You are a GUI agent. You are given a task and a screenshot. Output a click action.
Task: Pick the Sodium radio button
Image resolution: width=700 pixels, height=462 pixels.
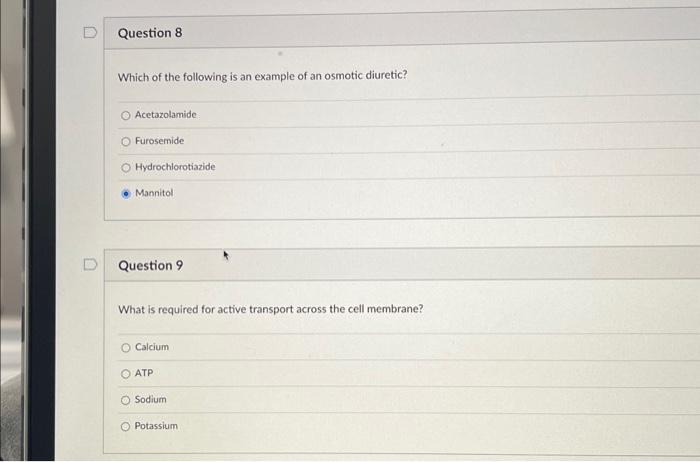(x=126, y=400)
